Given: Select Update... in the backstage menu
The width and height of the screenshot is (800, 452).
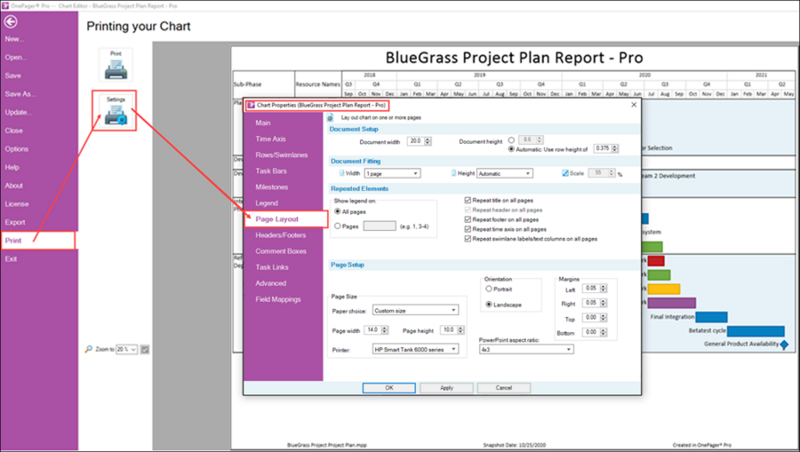Looking at the screenshot, I should point(18,112).
